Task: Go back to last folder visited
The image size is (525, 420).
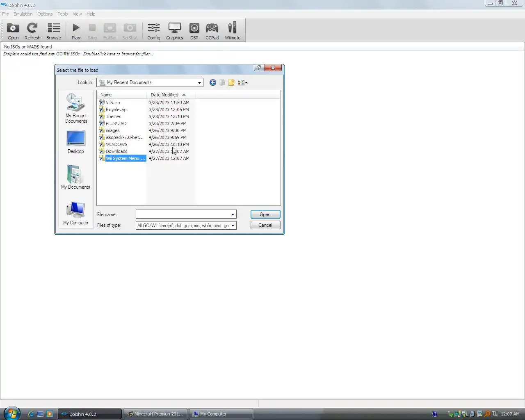Action: click(x=212, y=82)
